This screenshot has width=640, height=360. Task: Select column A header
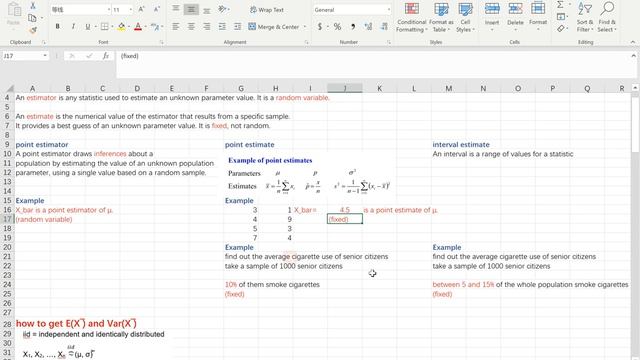pos(32,88)
